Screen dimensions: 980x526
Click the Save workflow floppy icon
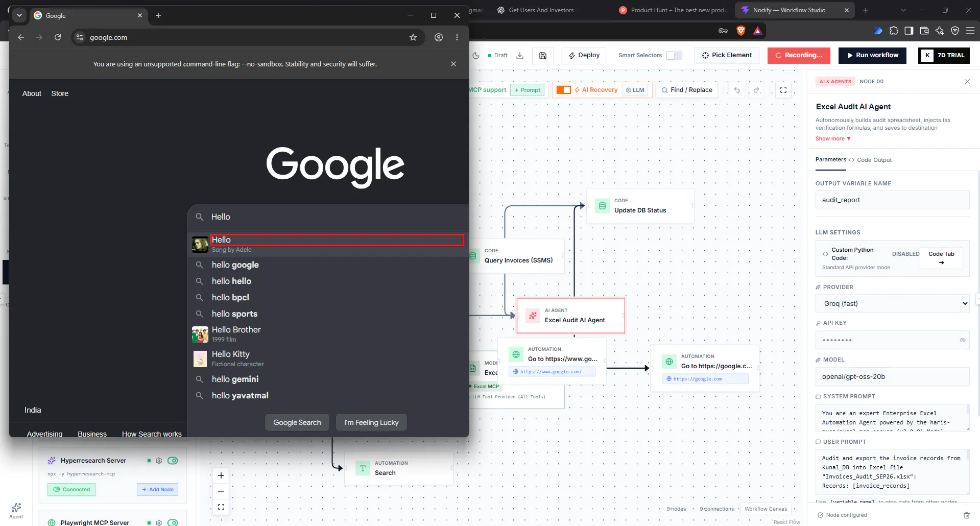[x=543, y=55]
